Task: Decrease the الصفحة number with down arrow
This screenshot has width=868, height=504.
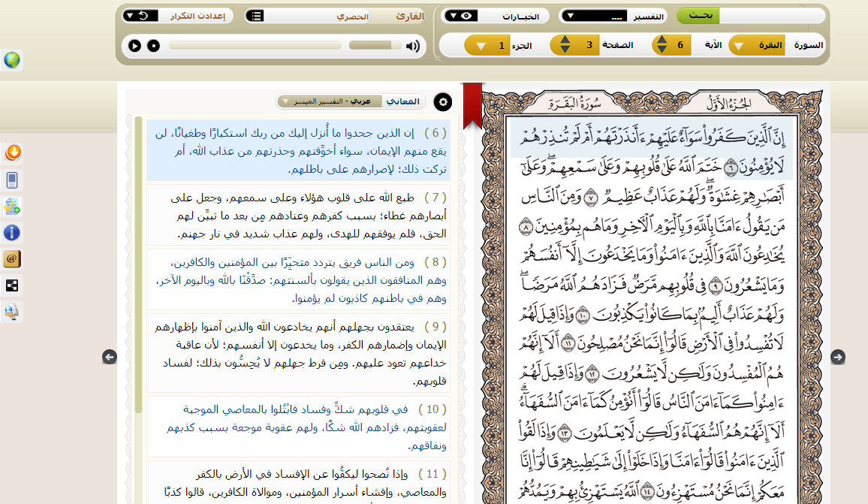Action: click(565, 50)
